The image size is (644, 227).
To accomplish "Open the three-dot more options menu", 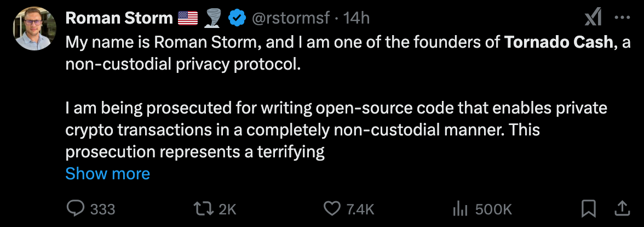I will click(x=623, y=18).
